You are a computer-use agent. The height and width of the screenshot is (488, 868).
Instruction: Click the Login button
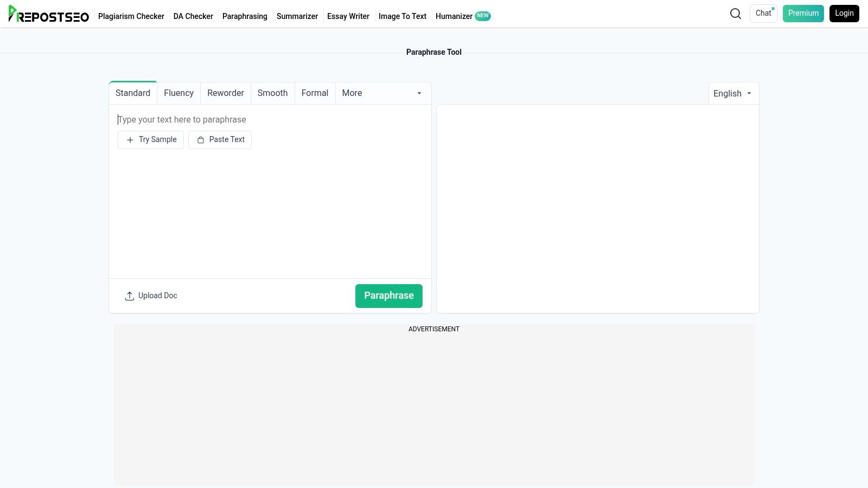pyautogui.click(x=844, y=14)
